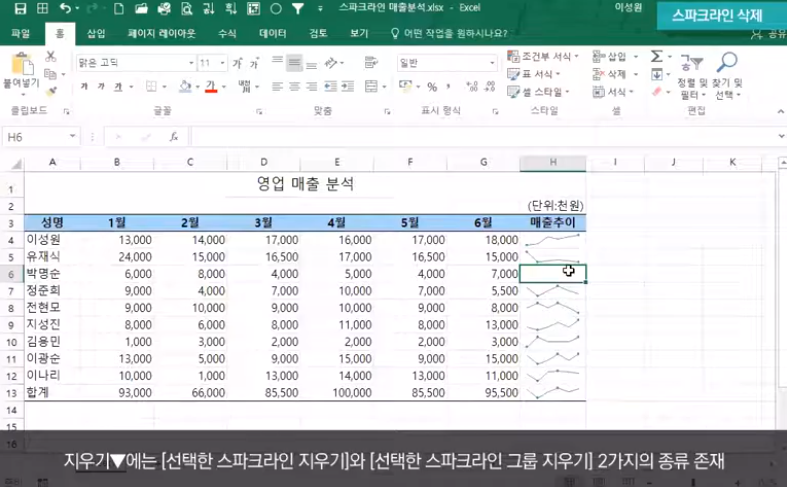Click the Paste (붙여넣기) icon
Image resolution: width=787 pixels, height=487 pixels.
22,65
